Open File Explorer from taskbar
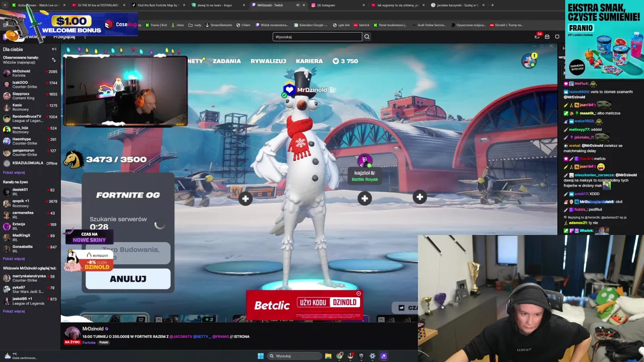The image size is (644, 362). pyautogui.click(x=328, y=356)
